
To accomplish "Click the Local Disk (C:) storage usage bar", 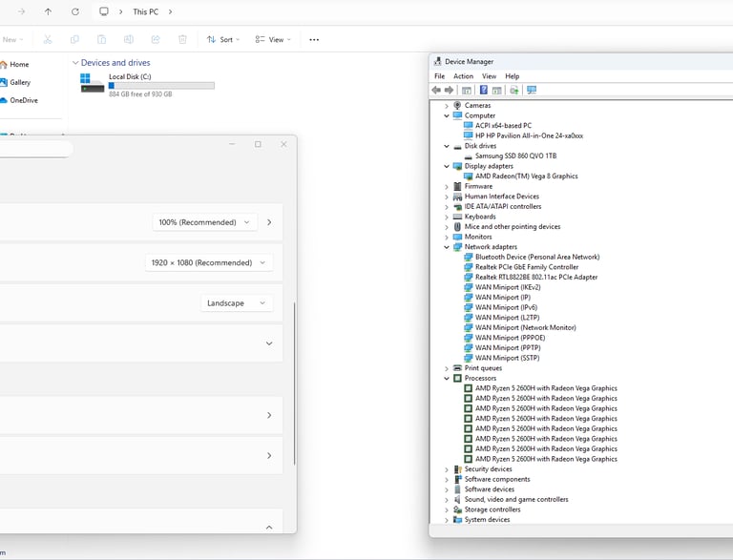I will pos(161,86).
